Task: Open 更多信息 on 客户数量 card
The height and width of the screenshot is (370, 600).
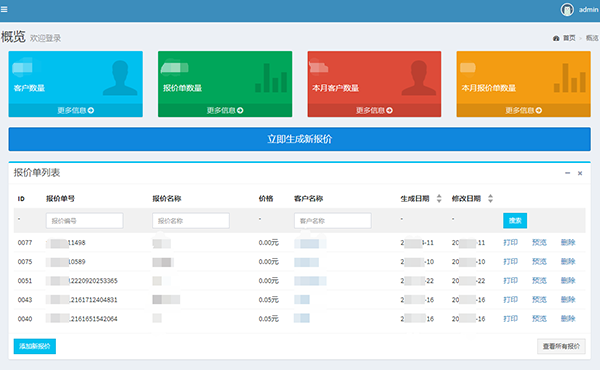Action: click(75, 110)
